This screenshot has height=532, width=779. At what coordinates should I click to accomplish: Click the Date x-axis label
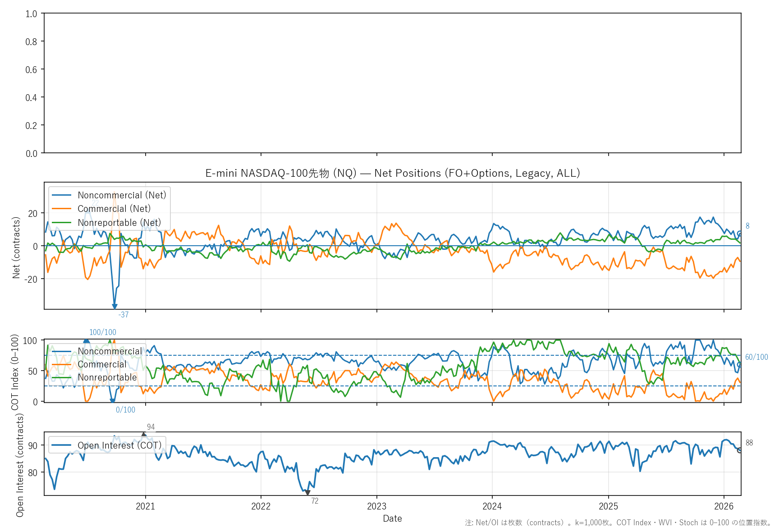[392, 518]
